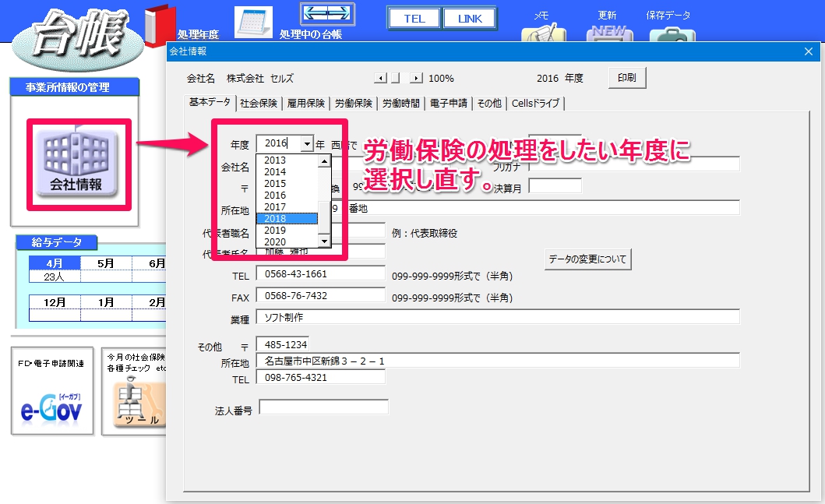
Task: Click the 更新 NEW icon
Action: (x=609, y=33)
